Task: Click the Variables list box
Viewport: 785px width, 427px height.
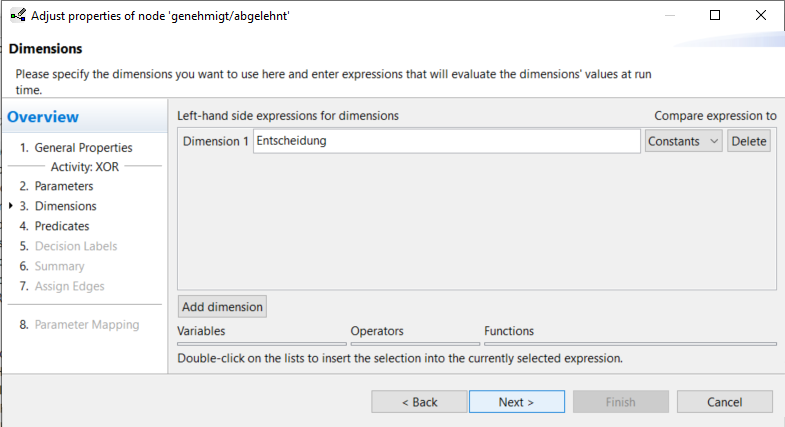Action: pyautogui.click(x=262, y=343)
